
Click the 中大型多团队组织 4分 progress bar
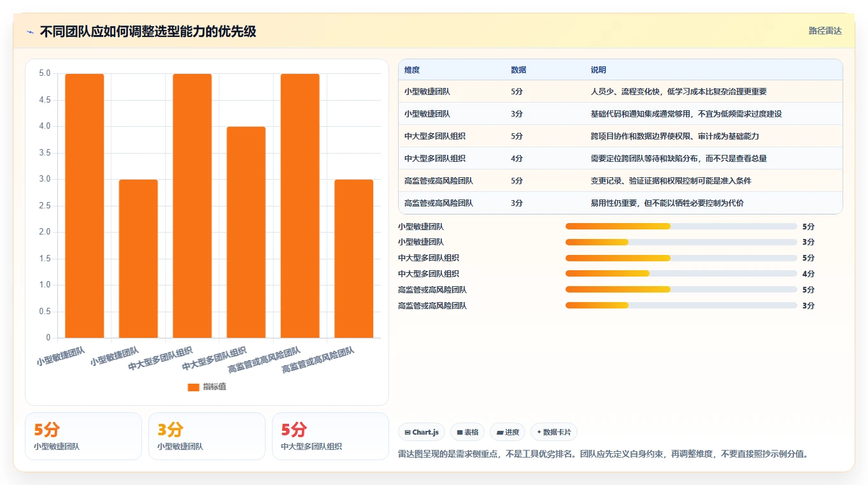(x=681, y=273)
